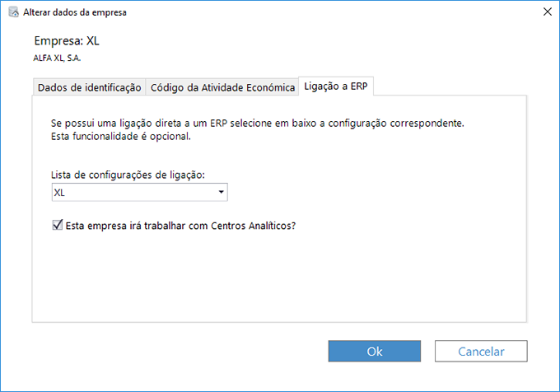
Task: Close the Alterar dados da empresa dialog
Action: (x=547, y=12)
